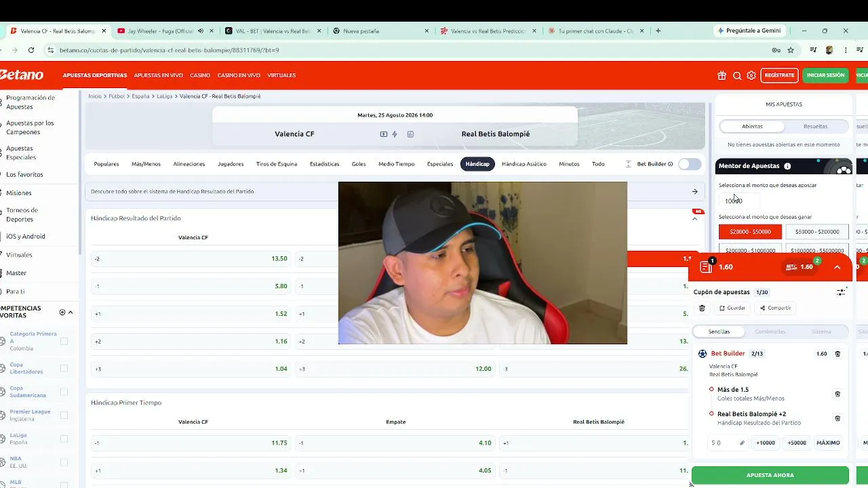Click the betslip stake amount field
The height and width of the screenshot is (488, 868).
727,443
